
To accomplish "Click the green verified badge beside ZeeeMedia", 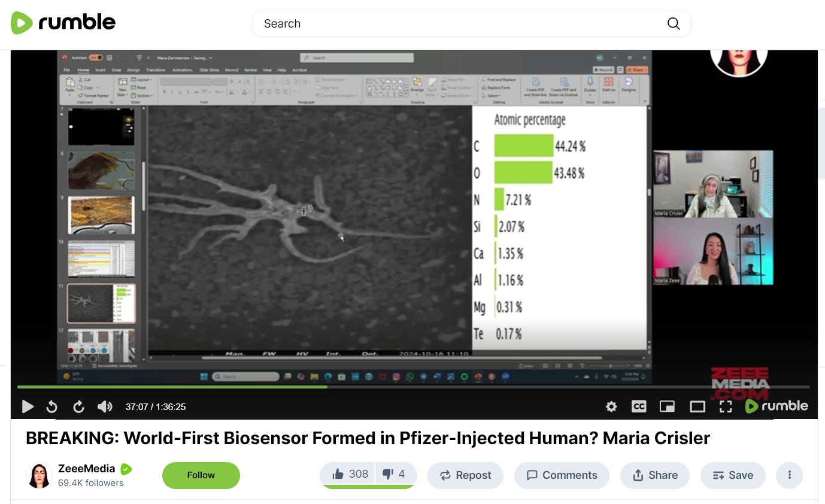I will click(126, 469).
